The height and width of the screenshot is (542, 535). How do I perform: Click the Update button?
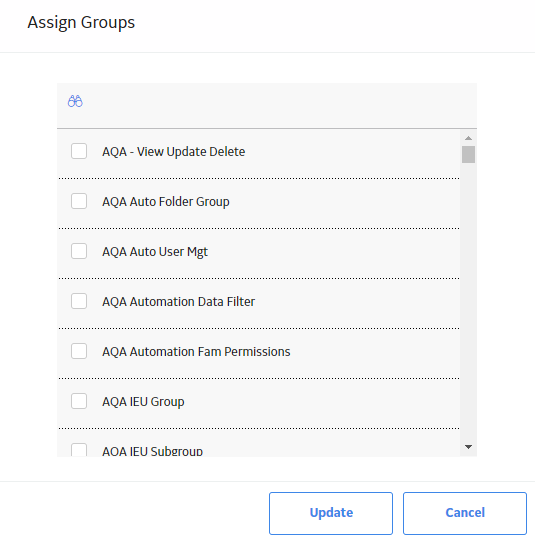pos(331,513)
